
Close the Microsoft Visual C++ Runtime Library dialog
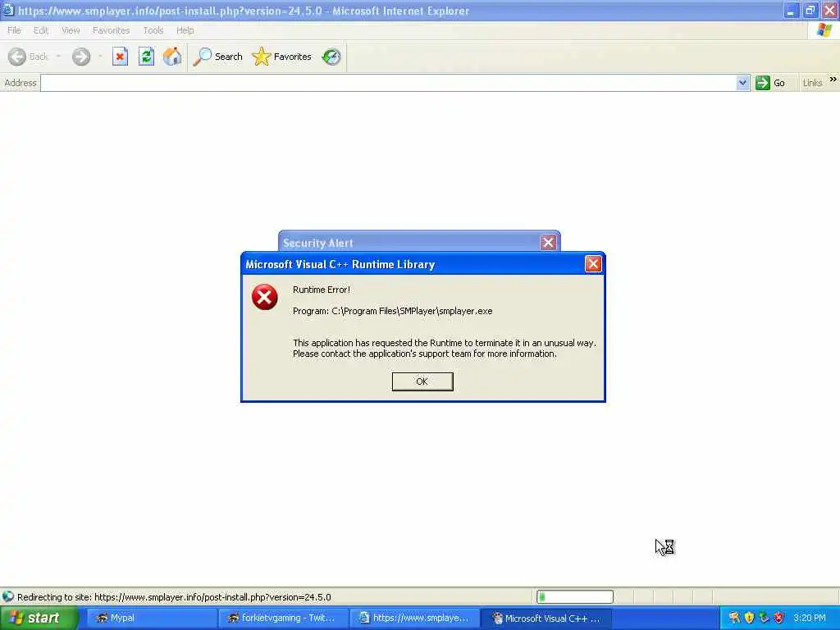coord(593,264)
